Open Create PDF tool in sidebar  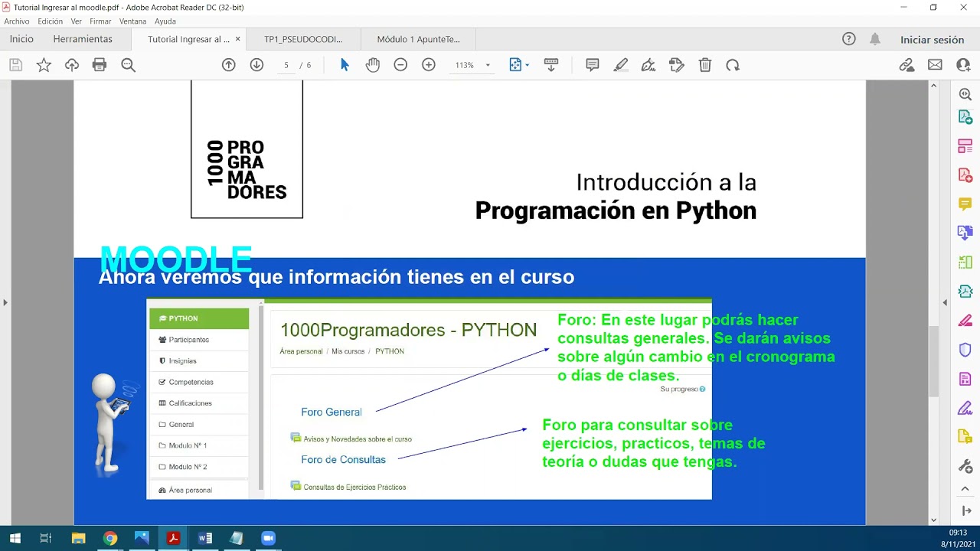click(965, 175)
